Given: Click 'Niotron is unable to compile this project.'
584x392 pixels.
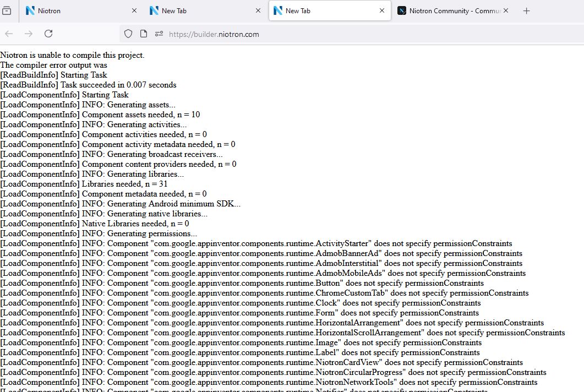Looking at the screenshot, I should (72, 55).
